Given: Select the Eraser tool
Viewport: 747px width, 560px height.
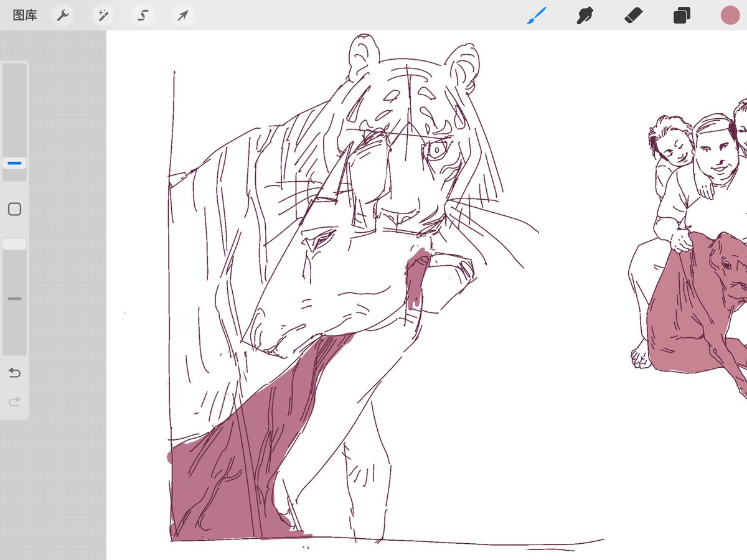Looking at the screenshot, I should 634,16.
